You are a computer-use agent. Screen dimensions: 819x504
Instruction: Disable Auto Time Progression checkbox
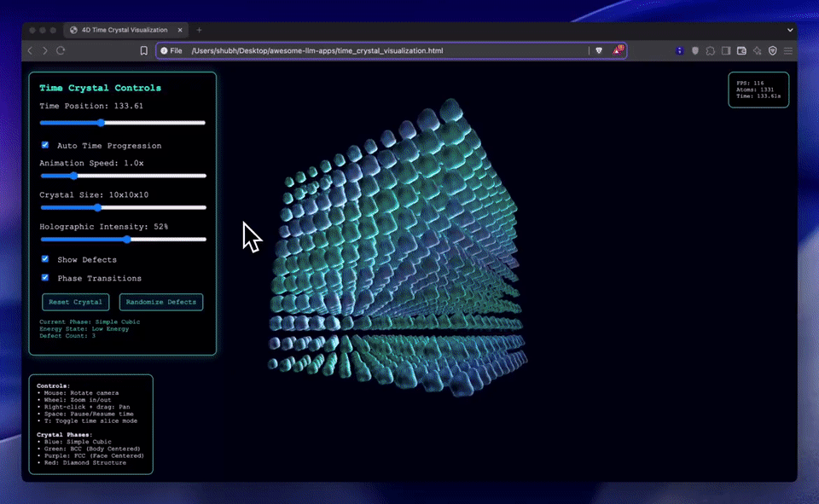pyautogui.click(x=45, y=146)
